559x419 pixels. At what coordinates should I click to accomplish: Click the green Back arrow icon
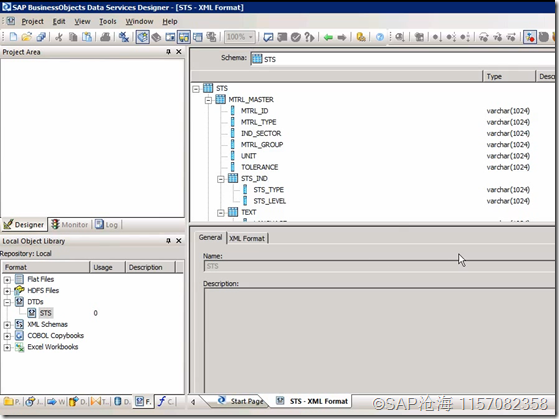click(x=328, y=37)
